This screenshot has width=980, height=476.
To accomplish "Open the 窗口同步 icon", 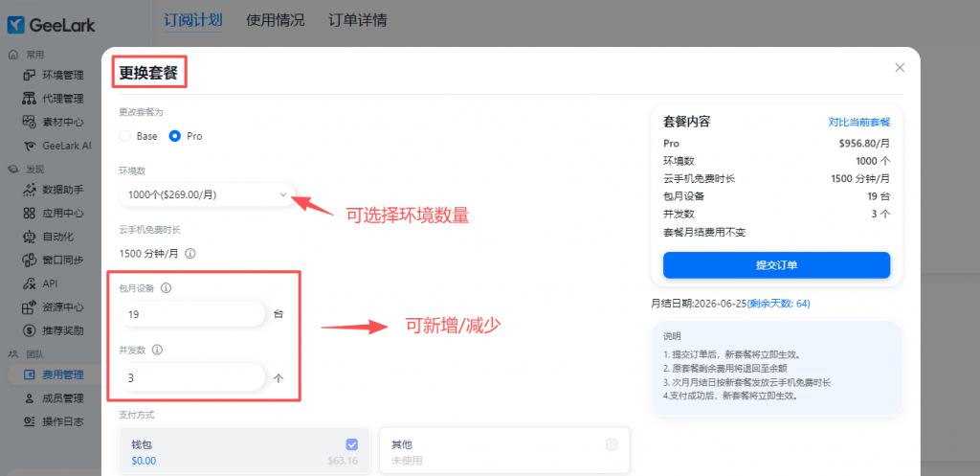I will (30, 261).
